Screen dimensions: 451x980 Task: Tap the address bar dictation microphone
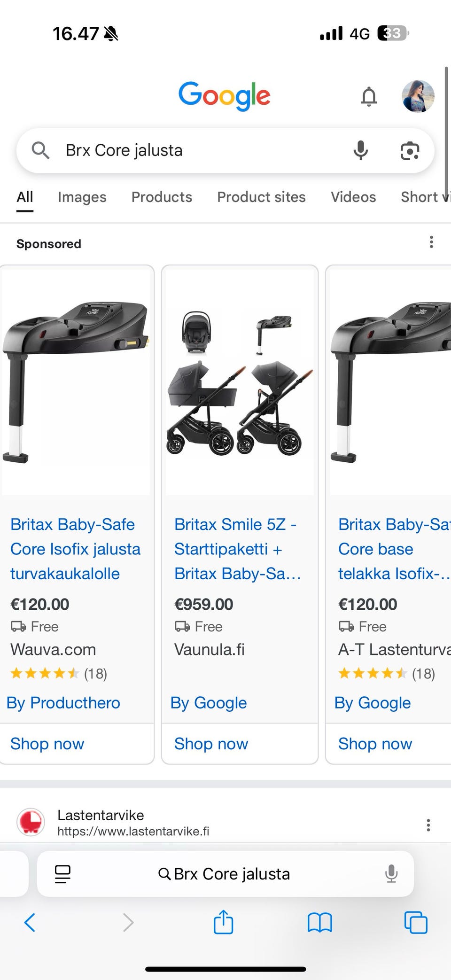click(391, 874)
